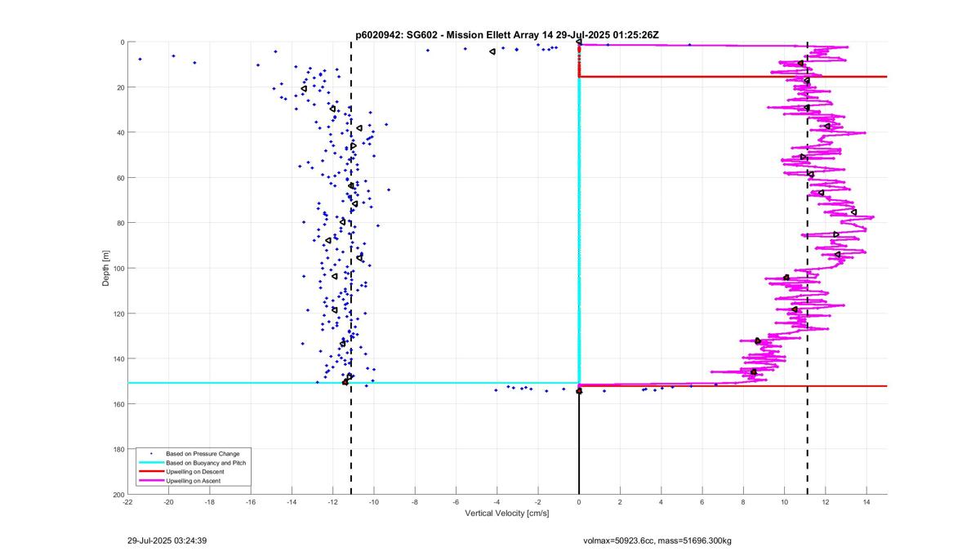980x556 pixels.
Task: Click x-axis tick label '-22'
Action: (127, 502)
